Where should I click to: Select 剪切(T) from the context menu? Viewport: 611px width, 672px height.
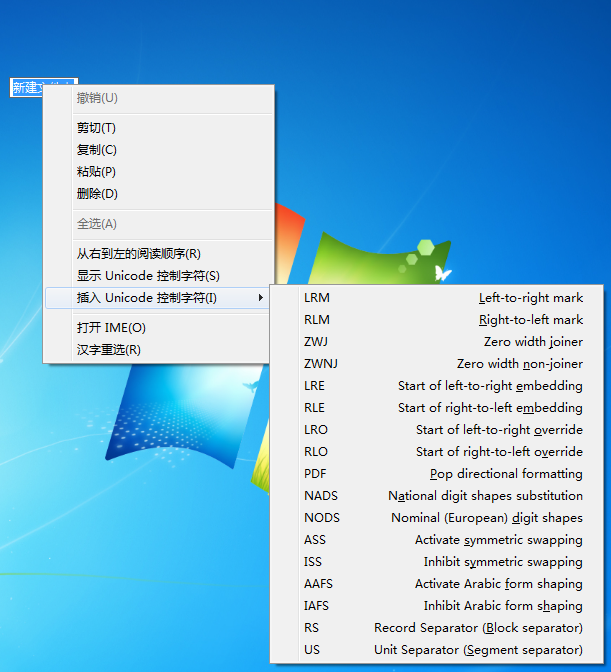pyautogui.click(x=97, y=128)
